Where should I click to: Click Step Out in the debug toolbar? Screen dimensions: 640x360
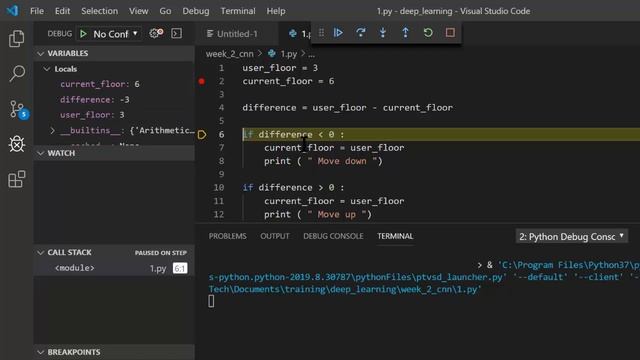click(405, 33)
